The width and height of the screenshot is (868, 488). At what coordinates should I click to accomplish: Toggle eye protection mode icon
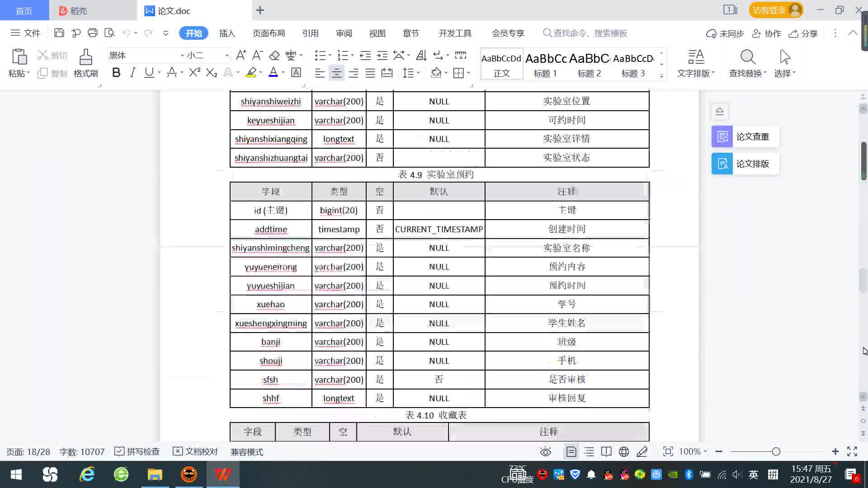pos(546,451)
